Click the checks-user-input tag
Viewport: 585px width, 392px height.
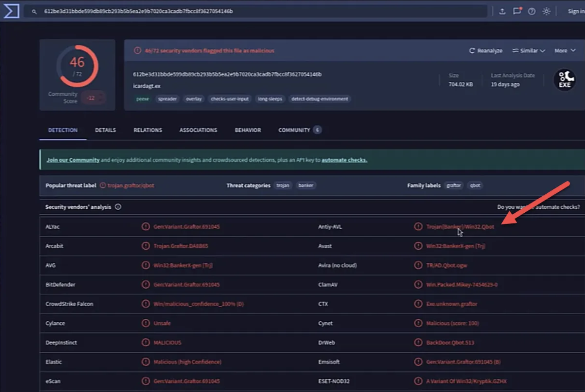click(x=230, y=99)
